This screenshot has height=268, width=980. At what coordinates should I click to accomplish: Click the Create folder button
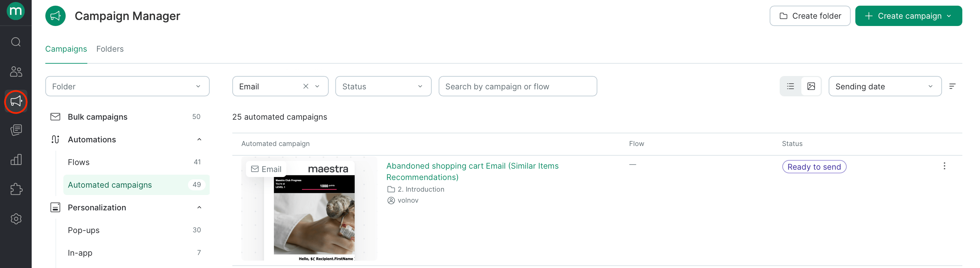pos(810,16)
